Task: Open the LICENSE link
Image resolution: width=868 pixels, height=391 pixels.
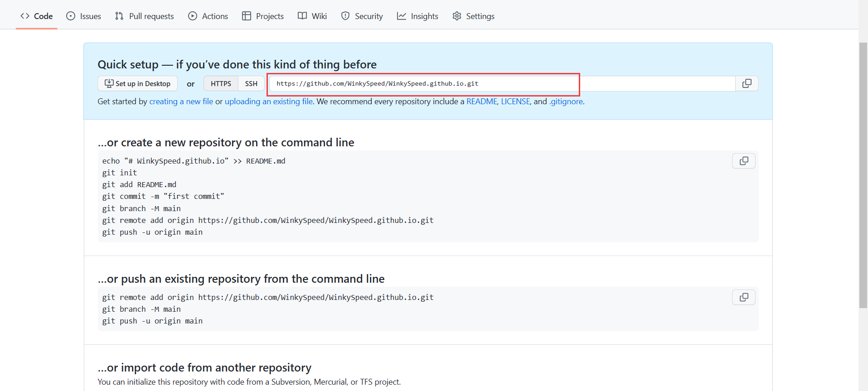Action: pos(515,101)
